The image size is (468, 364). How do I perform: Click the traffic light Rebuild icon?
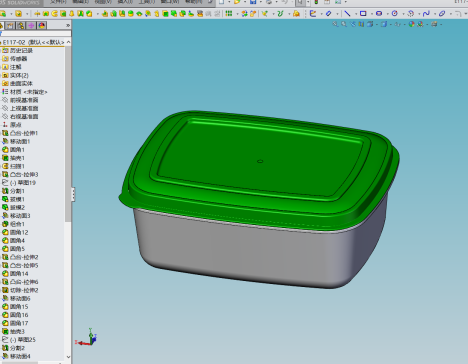(x=316, y=2)
